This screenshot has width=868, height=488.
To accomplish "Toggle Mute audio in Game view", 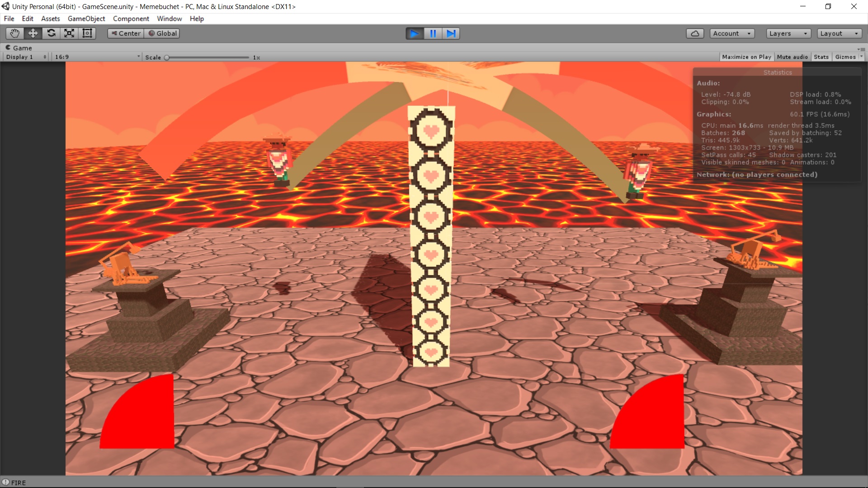I will click(x=792, y=57).
